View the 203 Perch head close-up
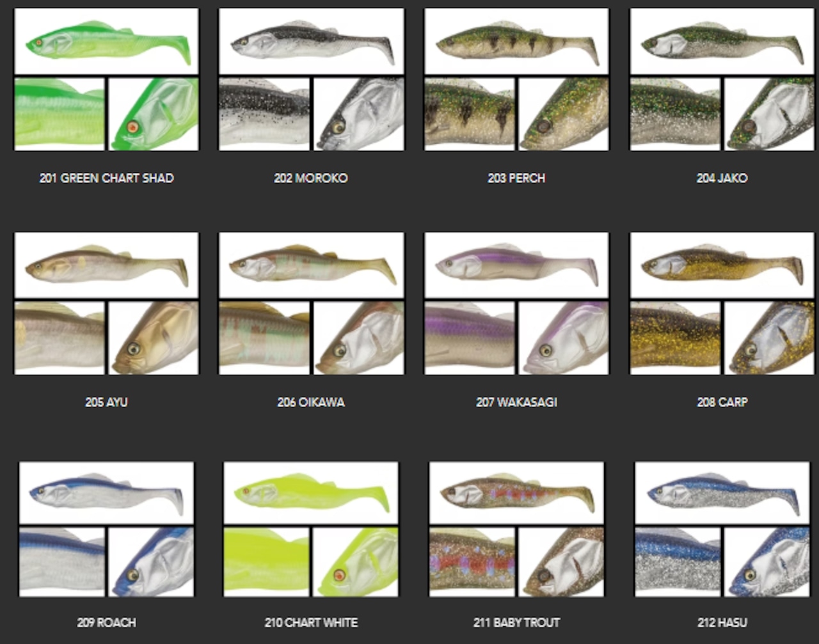819x644 pixels. [564, 114]
